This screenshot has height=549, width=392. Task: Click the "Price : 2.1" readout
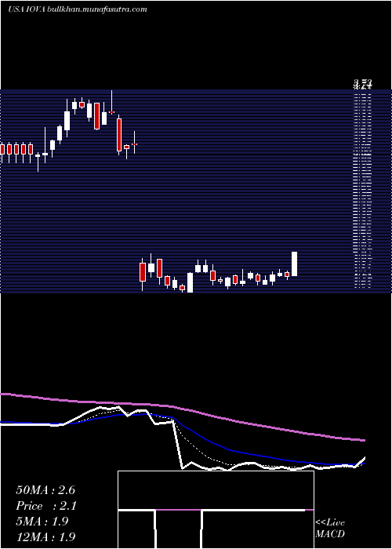coord(46,506)
